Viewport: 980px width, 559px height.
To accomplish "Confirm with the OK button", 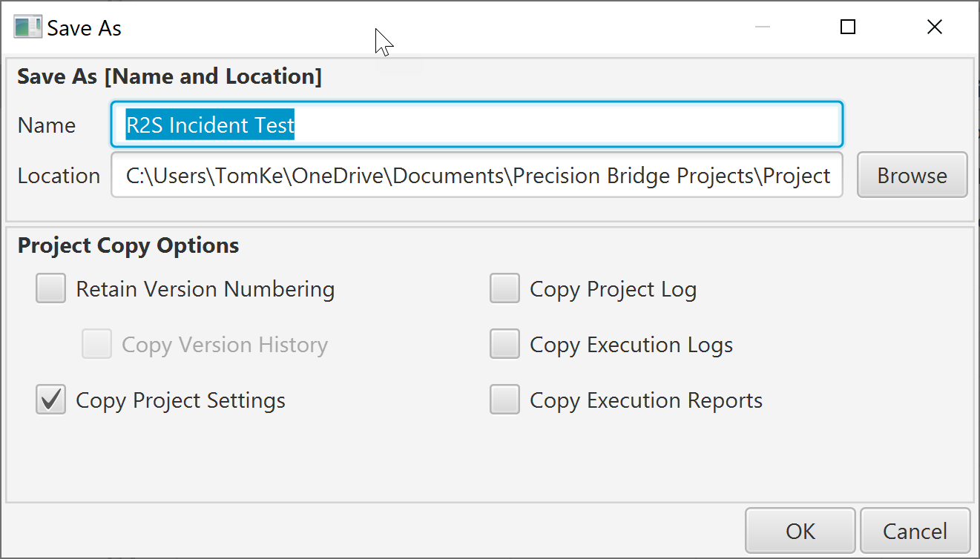I will [x=800, y=531].
